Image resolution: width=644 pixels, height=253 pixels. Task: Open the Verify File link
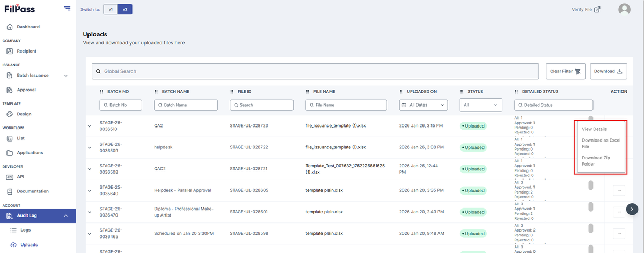586,9
